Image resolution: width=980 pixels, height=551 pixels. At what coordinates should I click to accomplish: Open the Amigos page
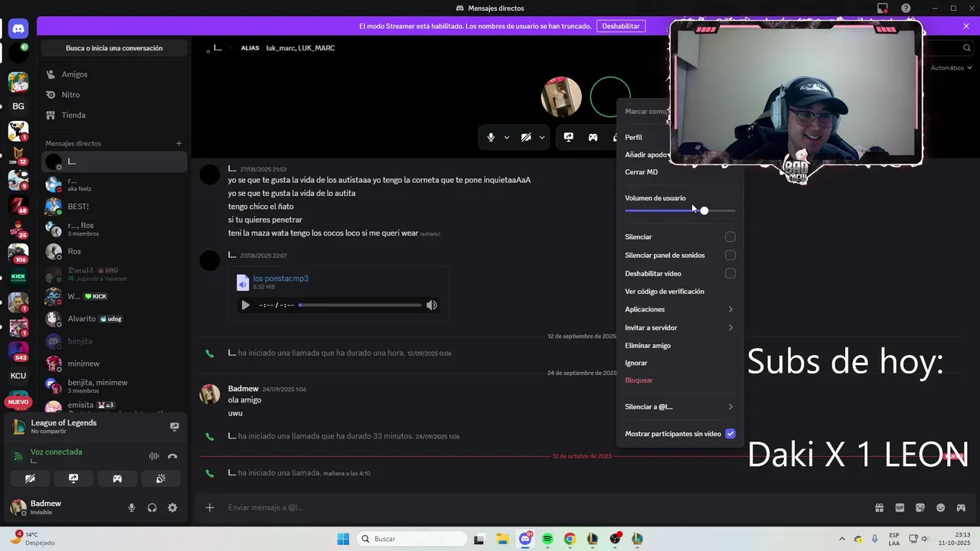point(114,74)
